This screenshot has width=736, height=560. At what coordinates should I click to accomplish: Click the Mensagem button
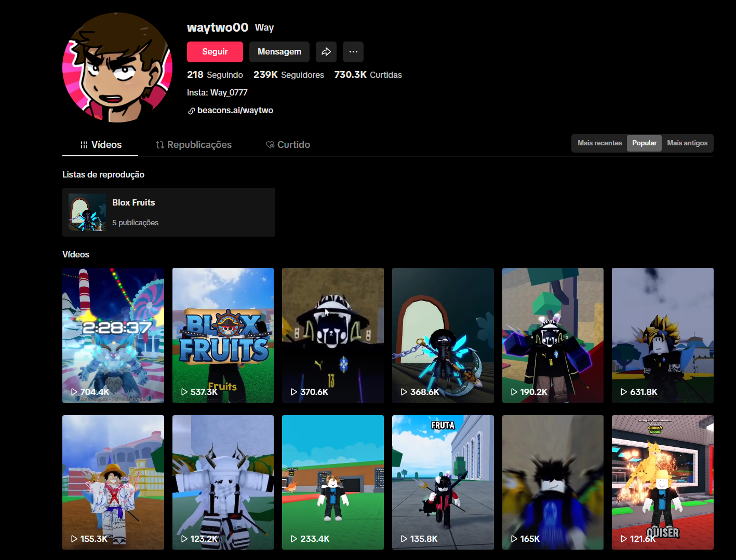[x=279, y=52]
